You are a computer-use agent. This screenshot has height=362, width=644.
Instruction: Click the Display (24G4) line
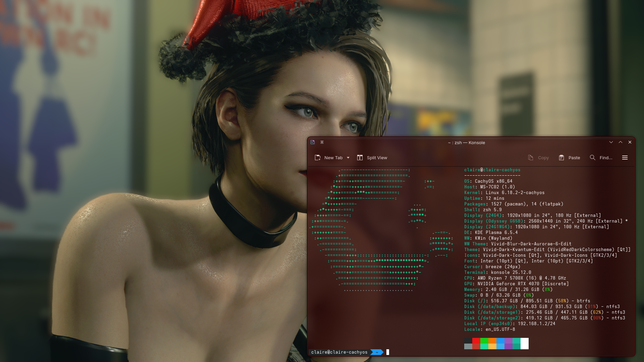(x=533, y=216)
